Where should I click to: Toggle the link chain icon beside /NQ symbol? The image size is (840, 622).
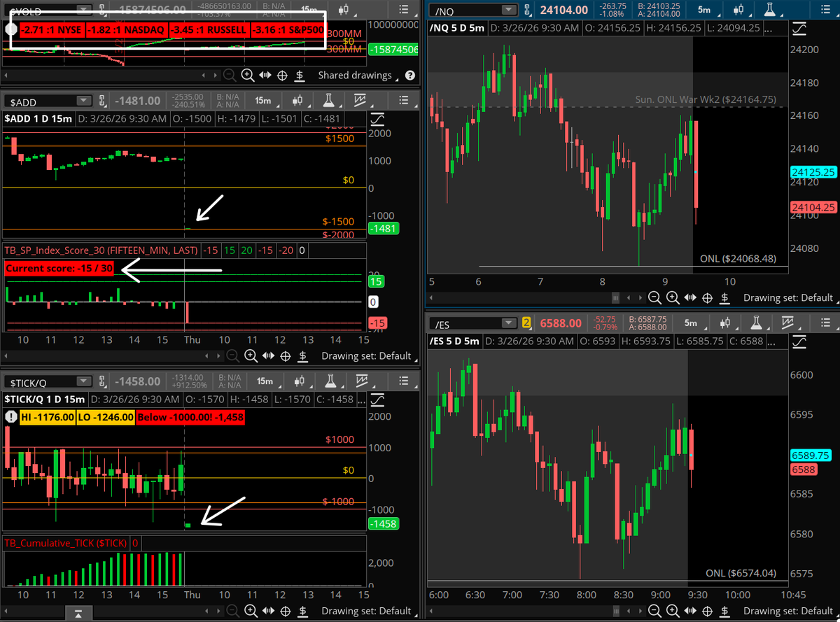528,10
